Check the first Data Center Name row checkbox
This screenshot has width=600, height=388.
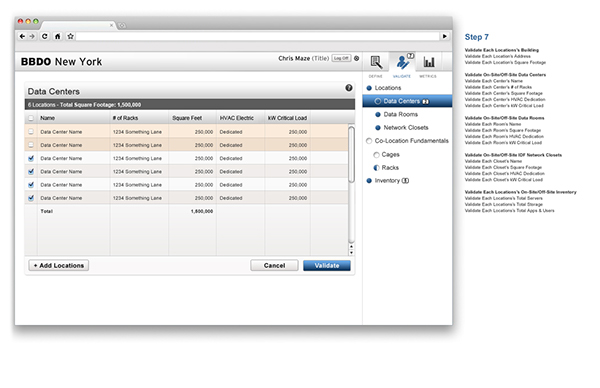[31, 132]
